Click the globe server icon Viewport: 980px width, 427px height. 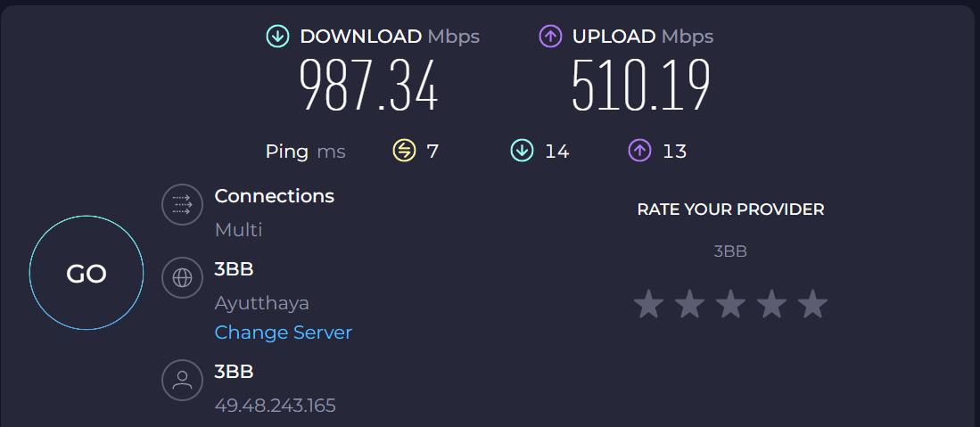point(182,278)
